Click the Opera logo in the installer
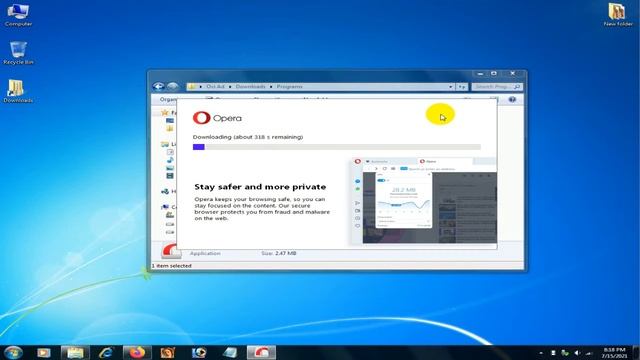 (x=217, y=118)
